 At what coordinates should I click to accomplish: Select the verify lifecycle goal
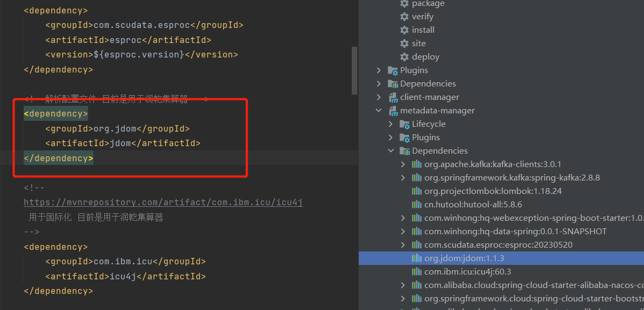(423, 17)
